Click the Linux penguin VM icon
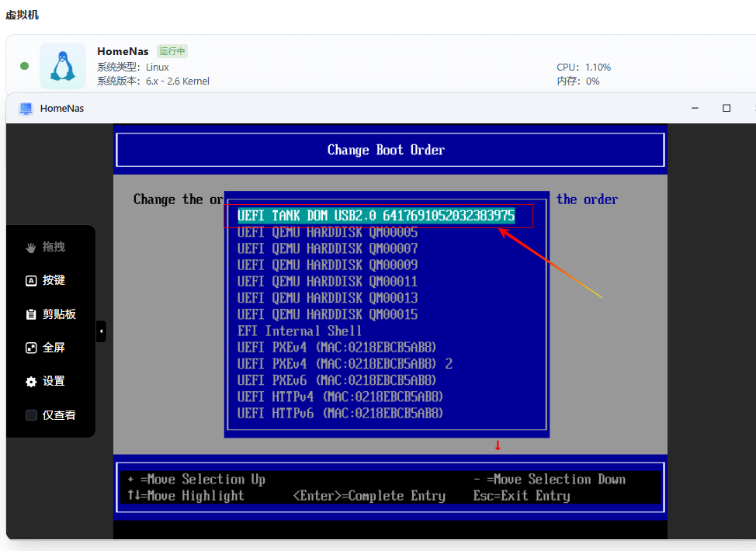The width and height of the screenshot is (756, 551). click(x=63, y=66)
